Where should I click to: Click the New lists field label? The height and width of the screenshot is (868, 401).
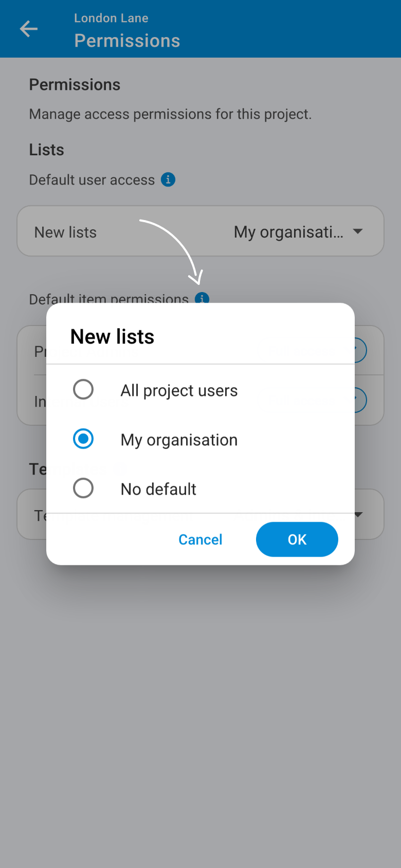[x=65, y=232]
